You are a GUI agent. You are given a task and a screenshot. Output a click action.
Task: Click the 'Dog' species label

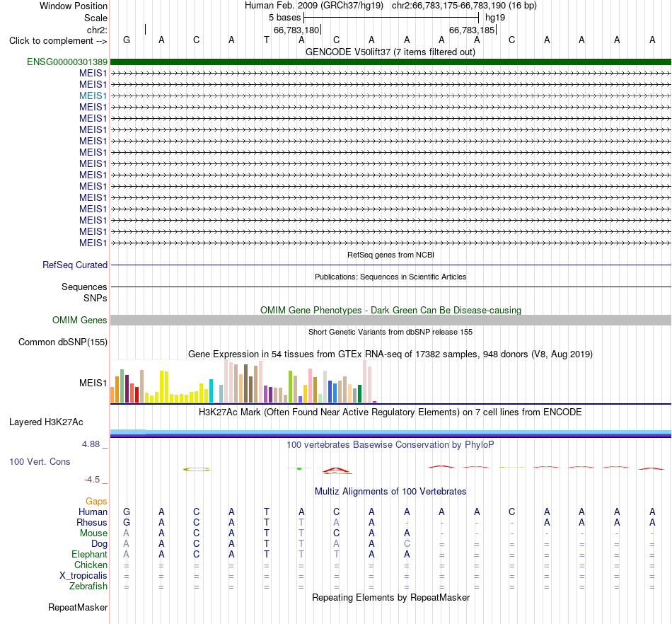click(99, 544)
